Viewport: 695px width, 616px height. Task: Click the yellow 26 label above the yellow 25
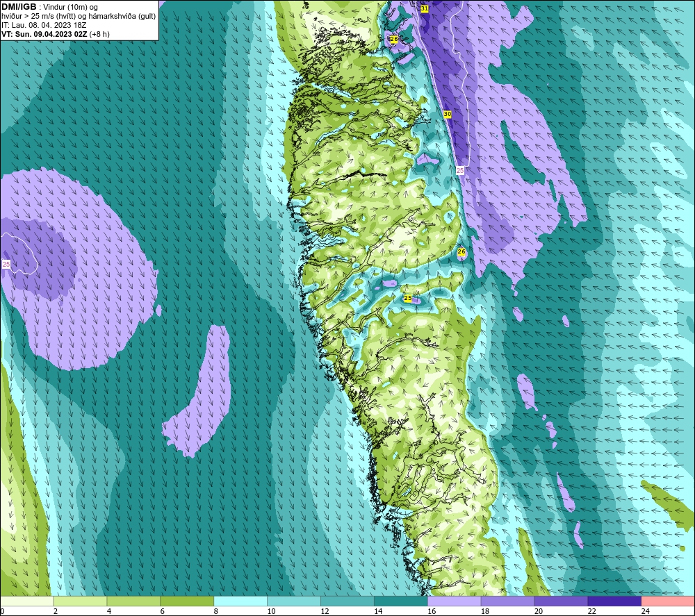(461, 252)
